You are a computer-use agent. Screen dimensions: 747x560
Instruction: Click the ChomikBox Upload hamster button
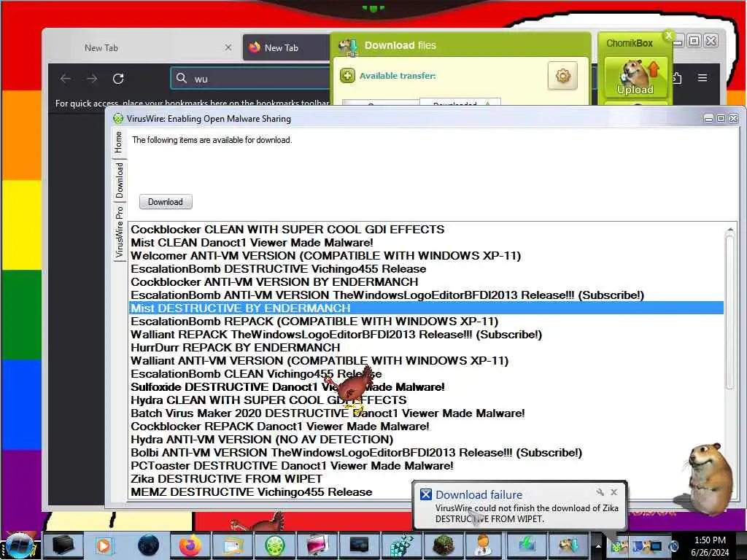click(x=635, y=77)
